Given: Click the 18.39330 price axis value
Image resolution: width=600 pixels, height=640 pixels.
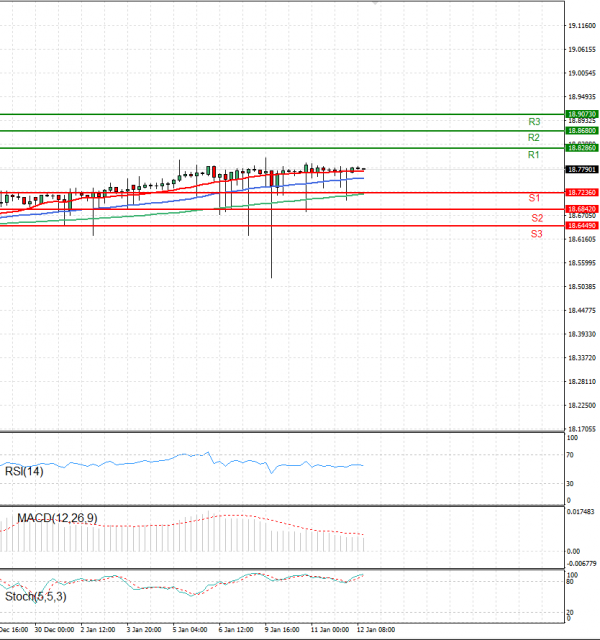Looking at the screenshot, I should tap(582, 334).
